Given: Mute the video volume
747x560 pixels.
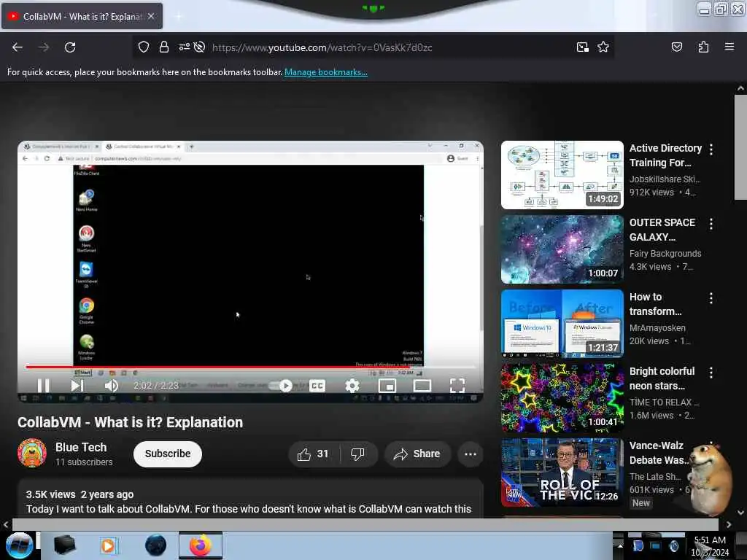Looking at the screenshot, I should (111, 385).
